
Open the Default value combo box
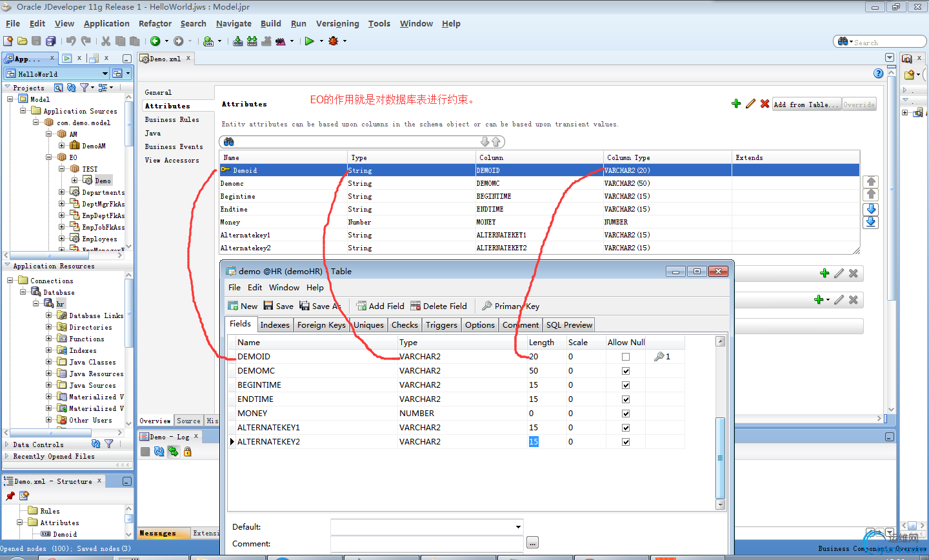click(x=518, y=527)
